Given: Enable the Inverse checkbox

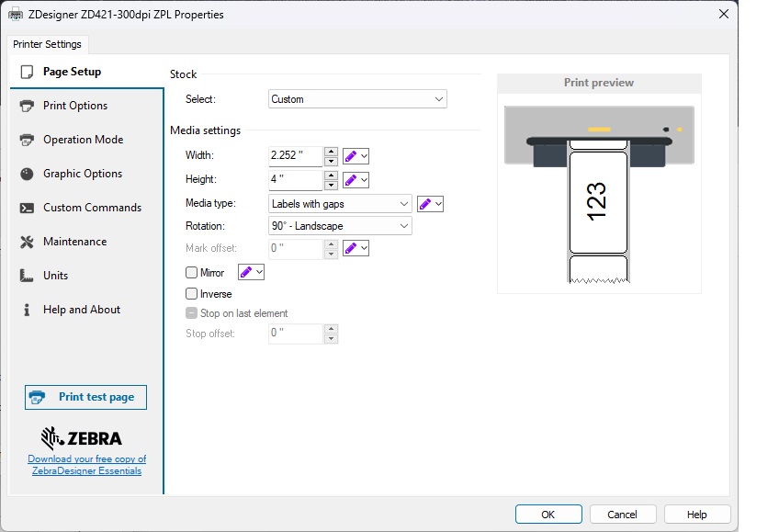Looking at the screenshot, I should pyautogui.click(x=191, y=294).
